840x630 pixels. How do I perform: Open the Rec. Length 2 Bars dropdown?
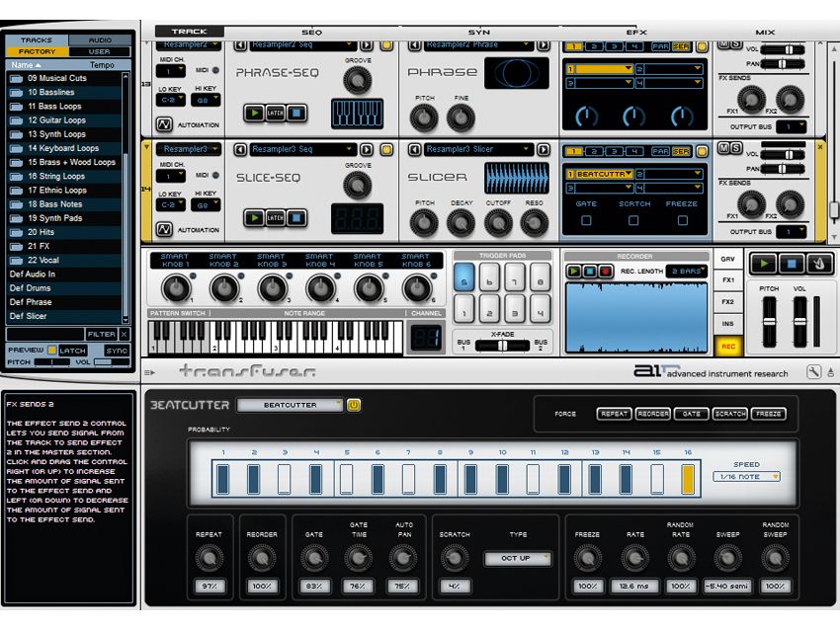click(x=687, y=272)
